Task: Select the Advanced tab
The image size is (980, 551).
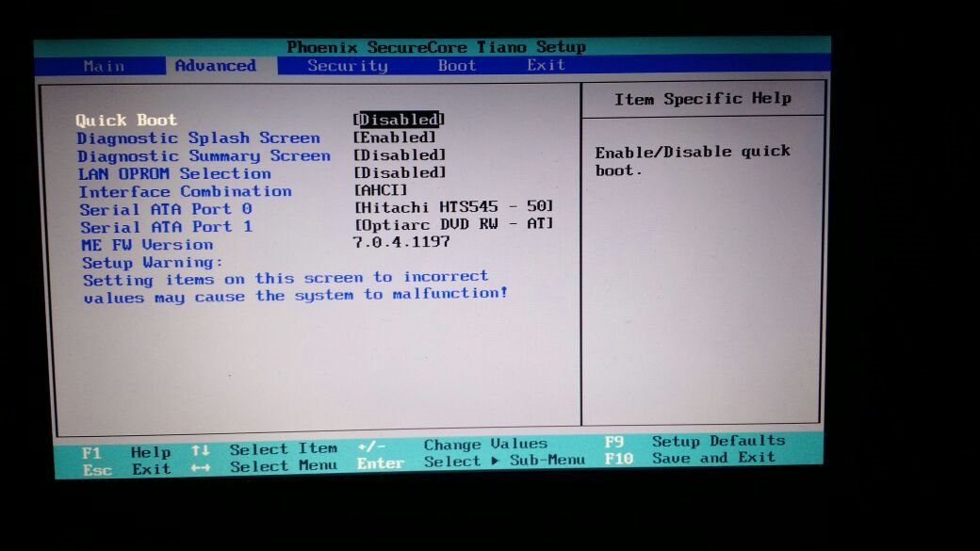Action: pyautogui.click(x=216, y=66)
